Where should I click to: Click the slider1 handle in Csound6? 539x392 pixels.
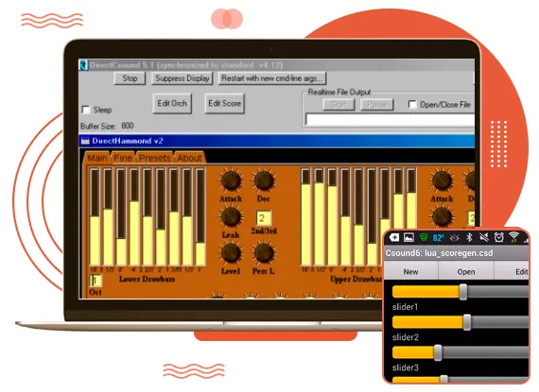click(463, 292)
